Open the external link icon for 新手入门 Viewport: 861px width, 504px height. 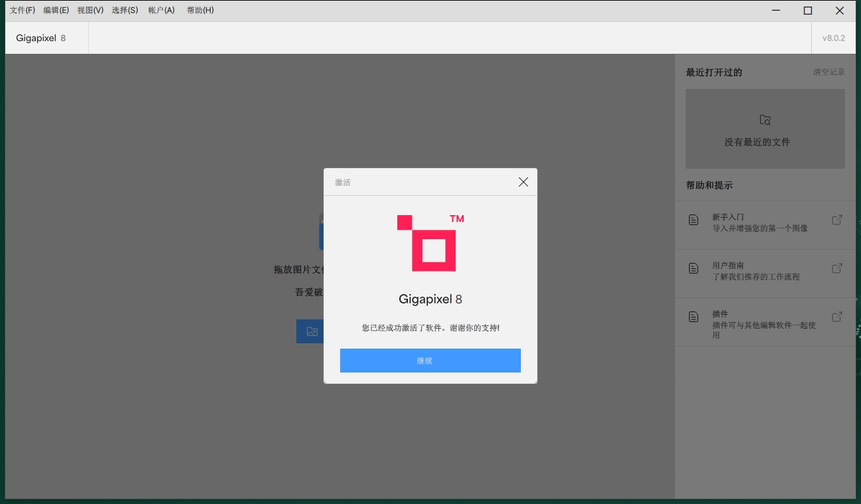[836, 218]
